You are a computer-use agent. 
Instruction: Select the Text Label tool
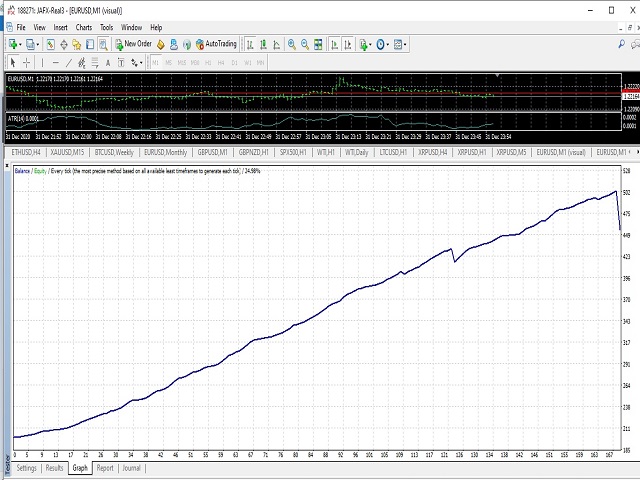(x=121, y=62)
